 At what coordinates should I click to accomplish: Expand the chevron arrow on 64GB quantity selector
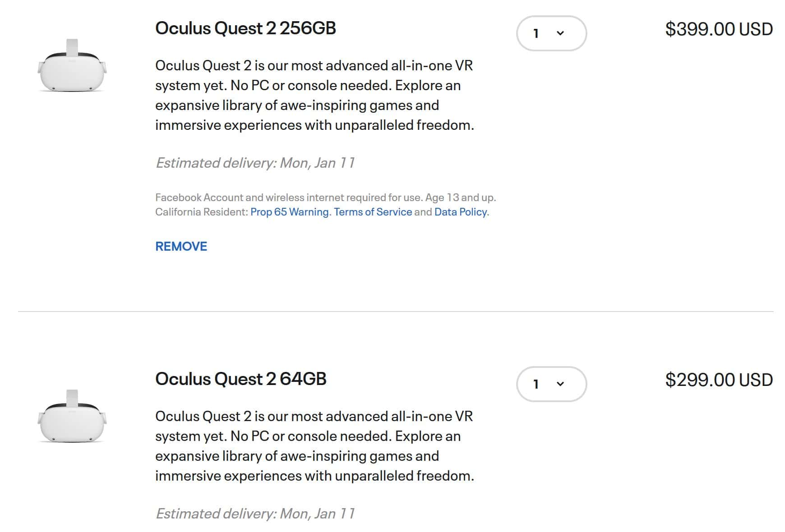(560, 384)
